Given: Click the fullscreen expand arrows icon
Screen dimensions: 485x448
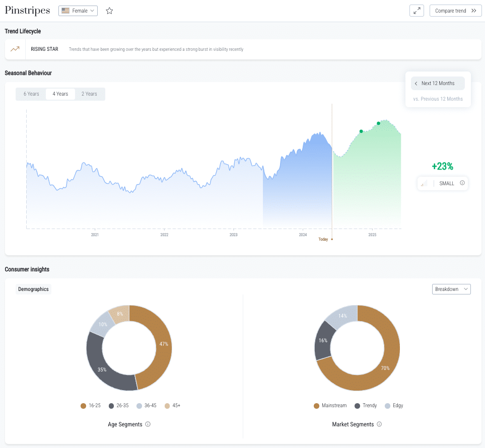Looking at the screenshot, I should (416, 10).
